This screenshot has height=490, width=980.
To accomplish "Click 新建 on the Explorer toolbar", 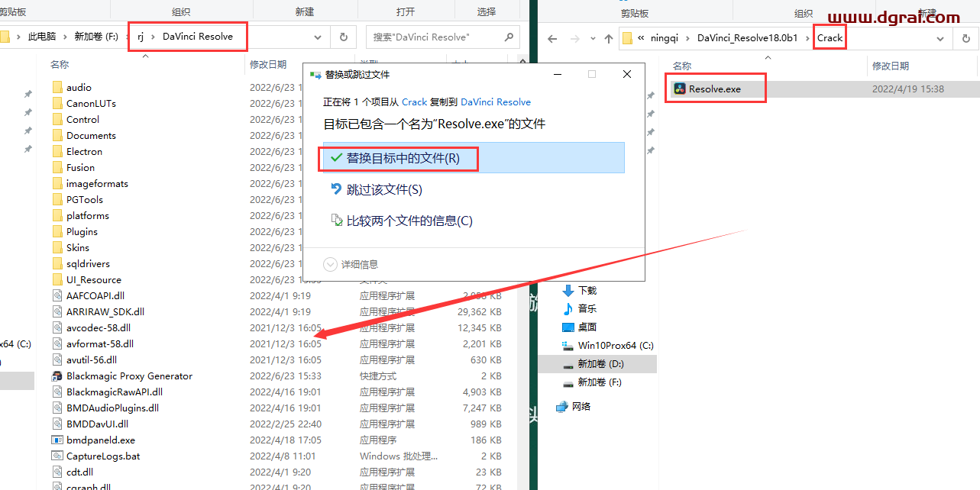I will pos(305,10).
